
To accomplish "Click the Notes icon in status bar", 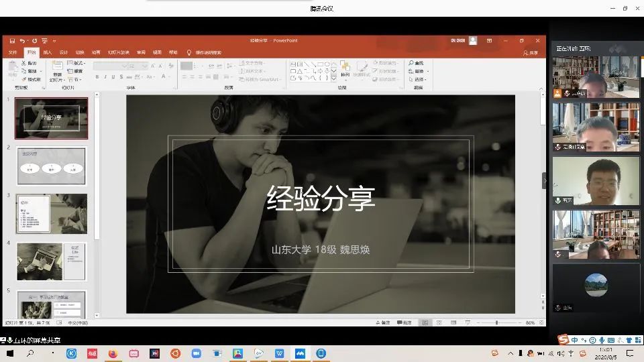I will 382,322.
